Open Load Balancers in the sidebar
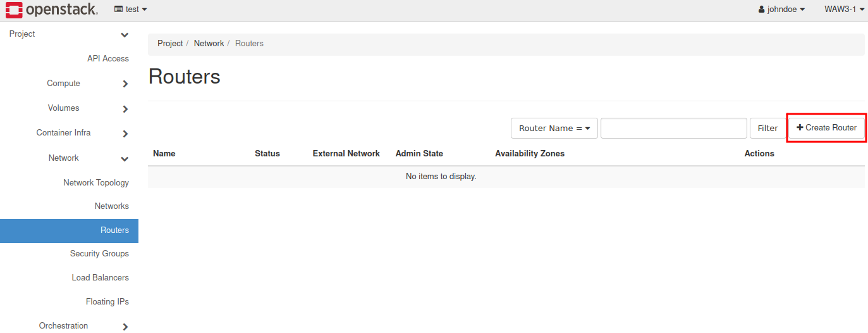The image size is (868, 333). point(100,278)
